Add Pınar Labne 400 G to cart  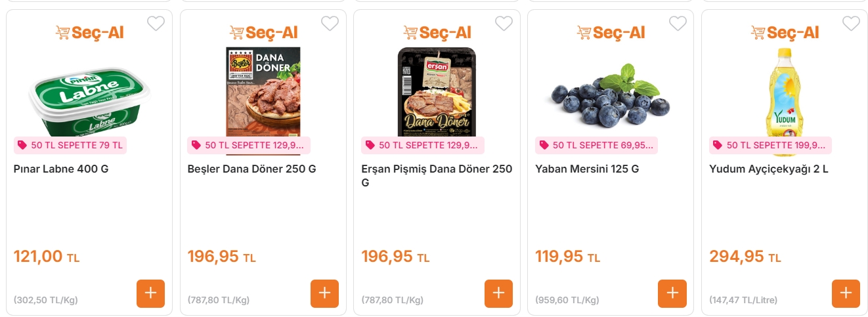tap(150, 293)
